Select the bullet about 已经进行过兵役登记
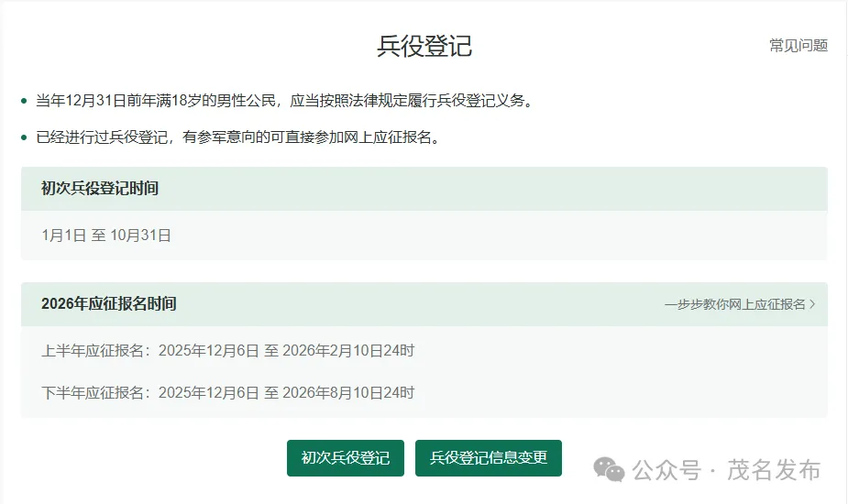 click(238, 137)
